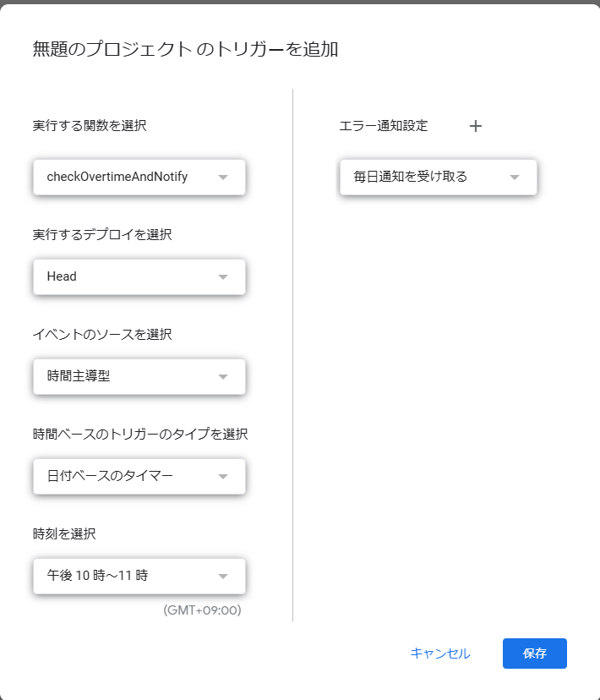
Task: Click the arrow beside checkOvertimeAndNotify
Action: tap(223, 178)
